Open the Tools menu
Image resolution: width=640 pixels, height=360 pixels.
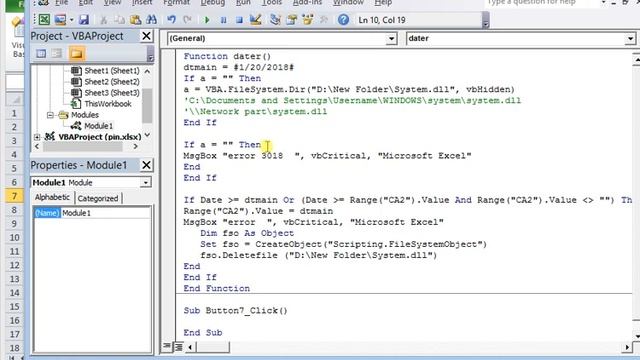tap(272, 2)
